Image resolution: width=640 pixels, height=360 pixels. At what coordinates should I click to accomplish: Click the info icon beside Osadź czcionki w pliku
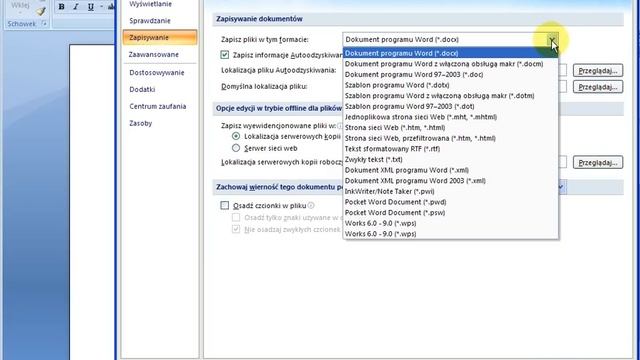click(x=311, y=205)
